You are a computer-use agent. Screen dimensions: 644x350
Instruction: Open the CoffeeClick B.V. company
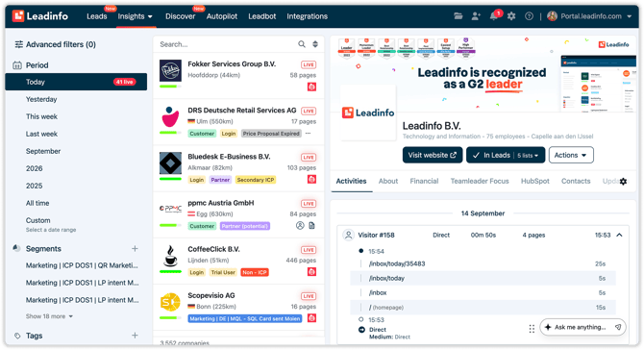tap(213, 249)
